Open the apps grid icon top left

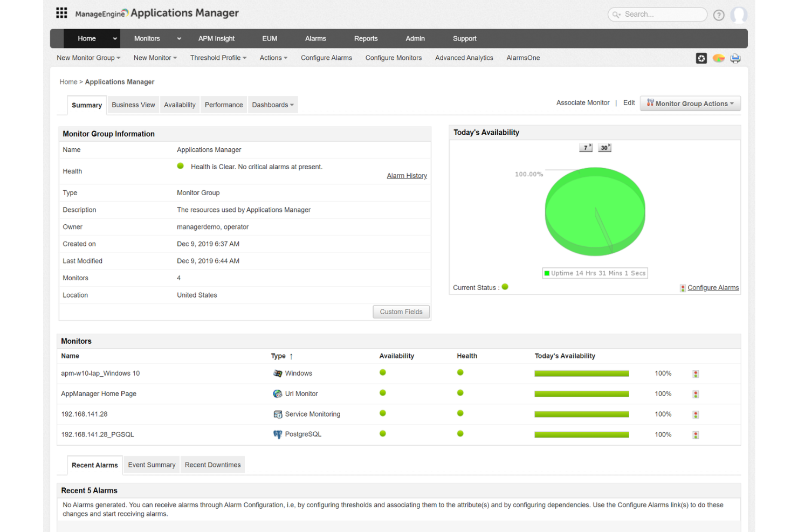[61, 12]
